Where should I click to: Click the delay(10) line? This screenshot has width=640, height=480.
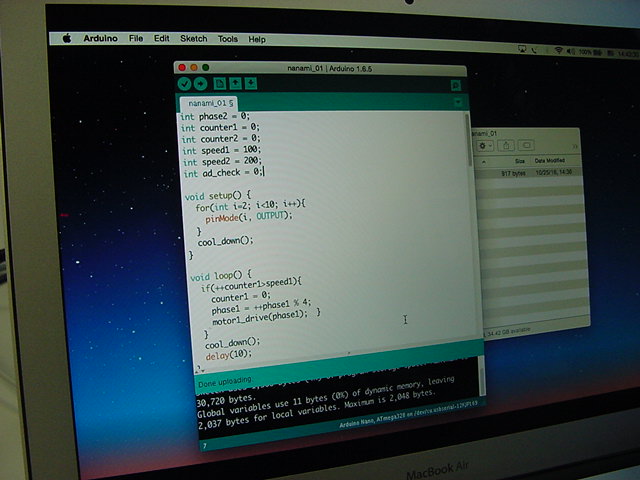tap(229, 355)
